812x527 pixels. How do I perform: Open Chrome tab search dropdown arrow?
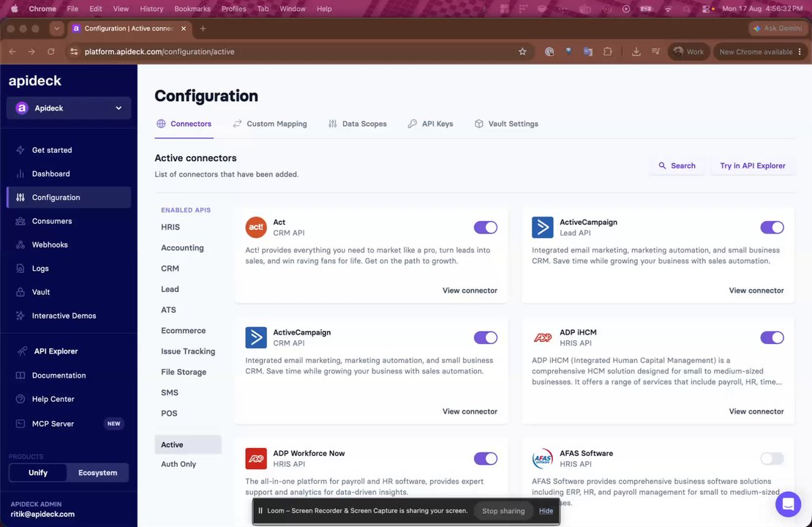pyautogui.click(x=56, y=29)
